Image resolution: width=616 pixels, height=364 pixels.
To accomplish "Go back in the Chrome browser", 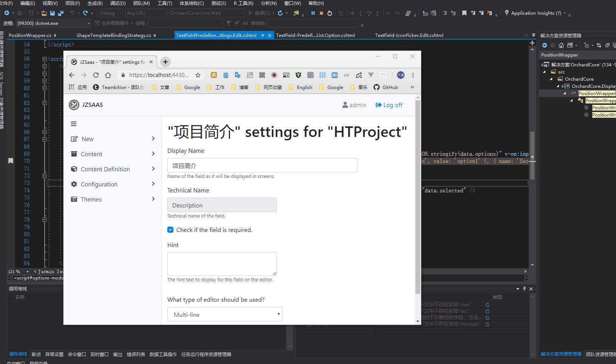I will 72,75.
